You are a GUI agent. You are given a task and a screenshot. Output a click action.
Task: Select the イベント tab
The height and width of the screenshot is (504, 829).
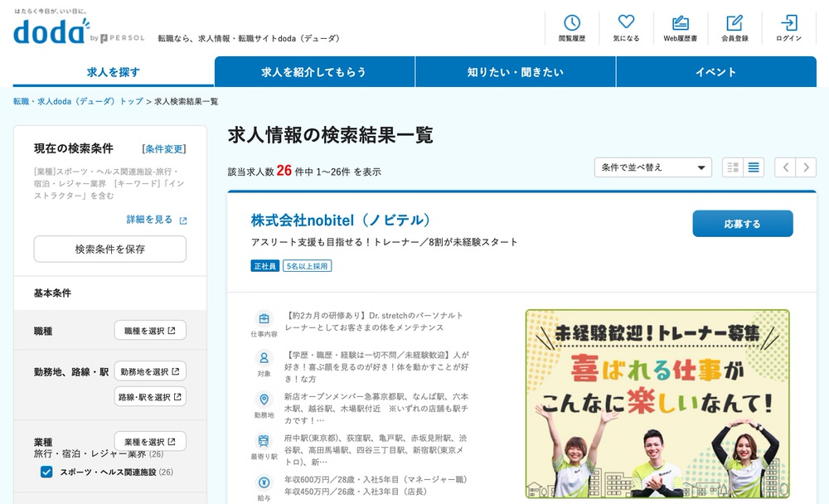tap(715, 72)
